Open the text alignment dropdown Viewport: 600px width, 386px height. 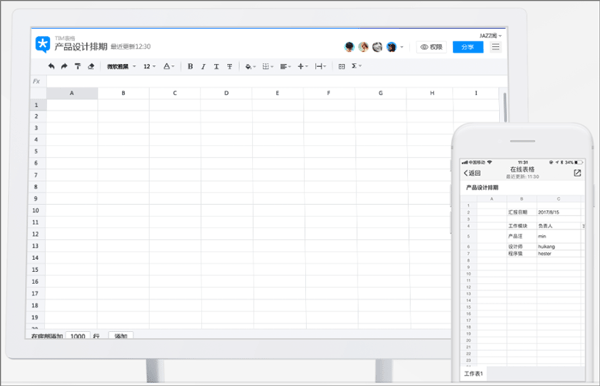click(x=285, y=67)
